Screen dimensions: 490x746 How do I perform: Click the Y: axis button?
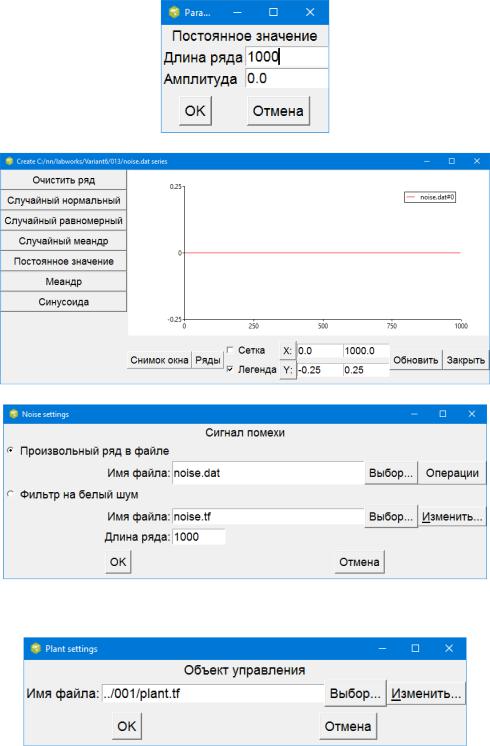coord(287,370)
